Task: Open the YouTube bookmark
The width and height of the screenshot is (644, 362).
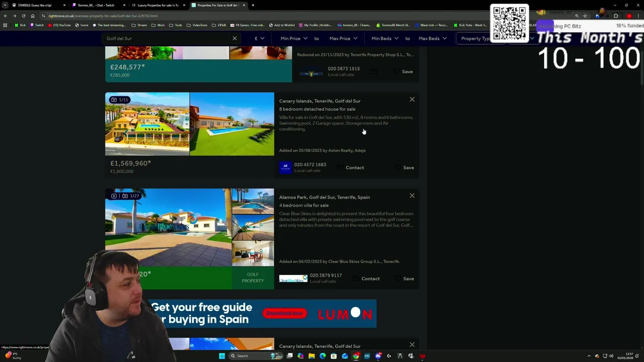Action: [59, 25]
